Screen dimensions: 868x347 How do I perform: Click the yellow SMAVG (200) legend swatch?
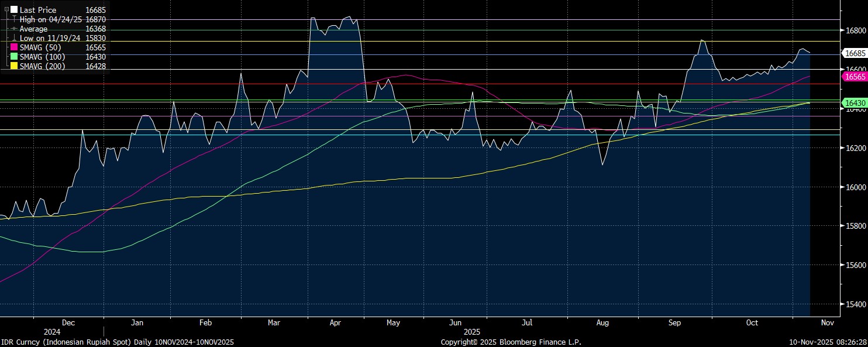tap(14, 66)
